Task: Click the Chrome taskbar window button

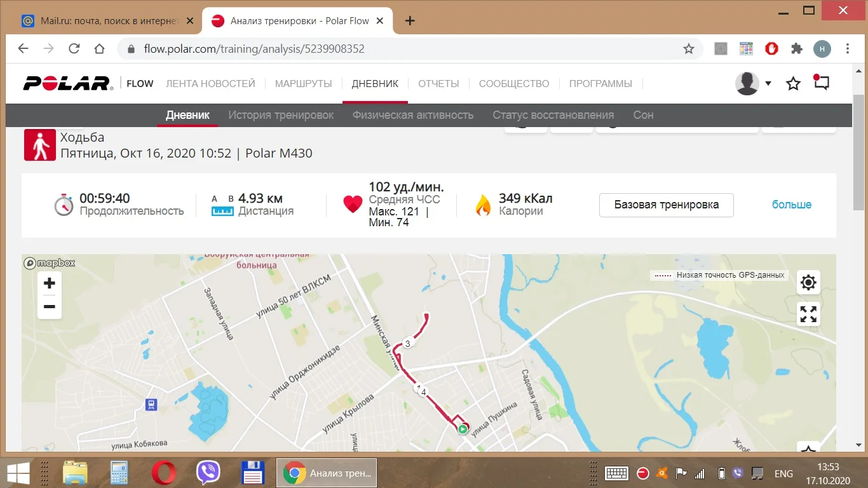Action: [x=327, y=473]
